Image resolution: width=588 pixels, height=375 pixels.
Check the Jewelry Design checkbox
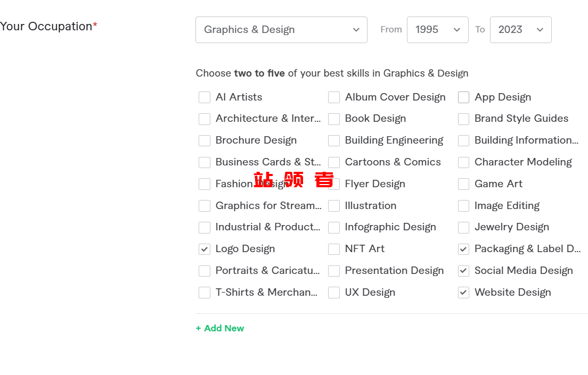(x=464, y=228)
